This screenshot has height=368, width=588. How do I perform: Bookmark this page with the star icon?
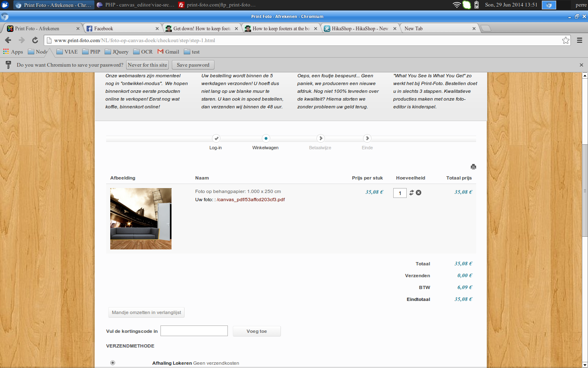566,40
